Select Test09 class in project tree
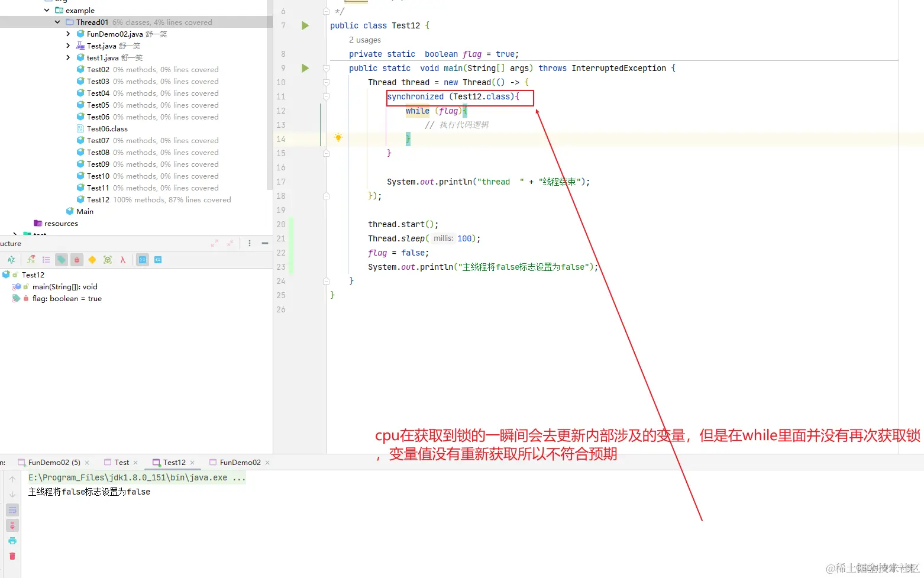The image size is (924, 578). pos(98,164)
